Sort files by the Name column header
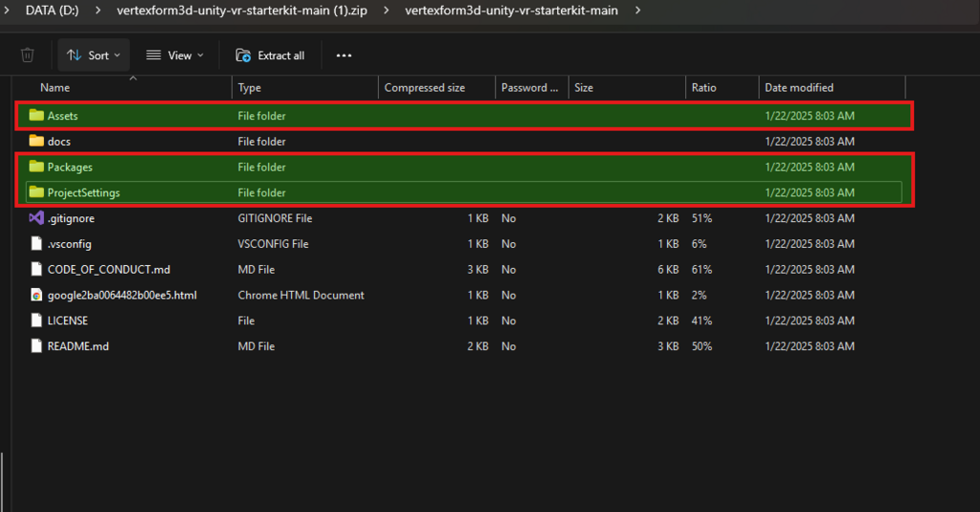The width and height of the screenshot is (980, 512). 56,88
